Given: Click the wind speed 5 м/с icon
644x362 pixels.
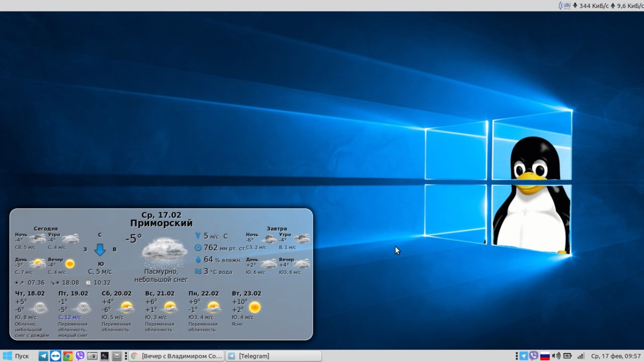Looking at the screenshot, I should pyautogui.click(x=198, y=236).
